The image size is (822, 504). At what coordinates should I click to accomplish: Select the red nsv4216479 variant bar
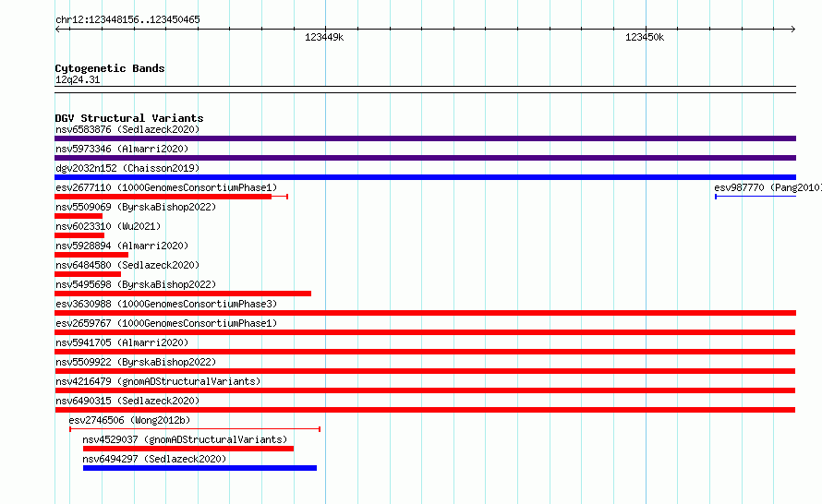(x=425, y=390)
